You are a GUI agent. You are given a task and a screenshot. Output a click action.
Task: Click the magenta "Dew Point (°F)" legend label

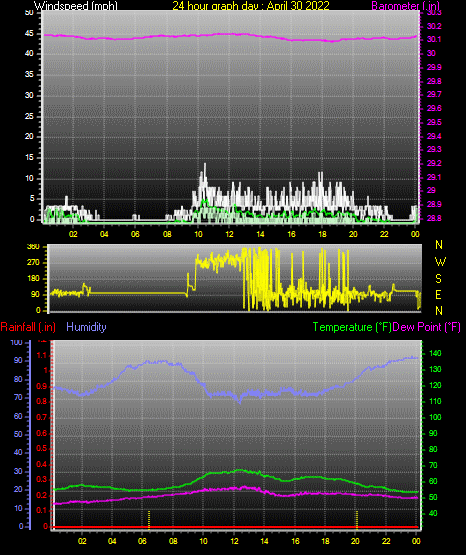[x=427, y=327]
